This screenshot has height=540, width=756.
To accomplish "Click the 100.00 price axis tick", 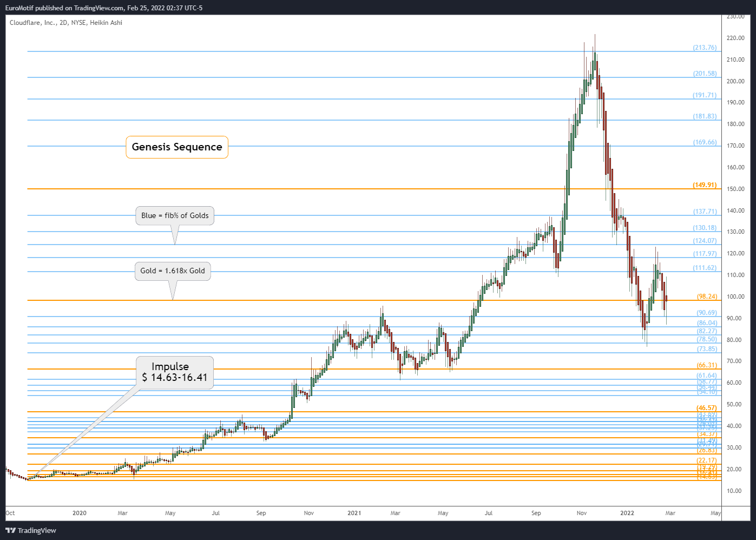I will 735,297.
